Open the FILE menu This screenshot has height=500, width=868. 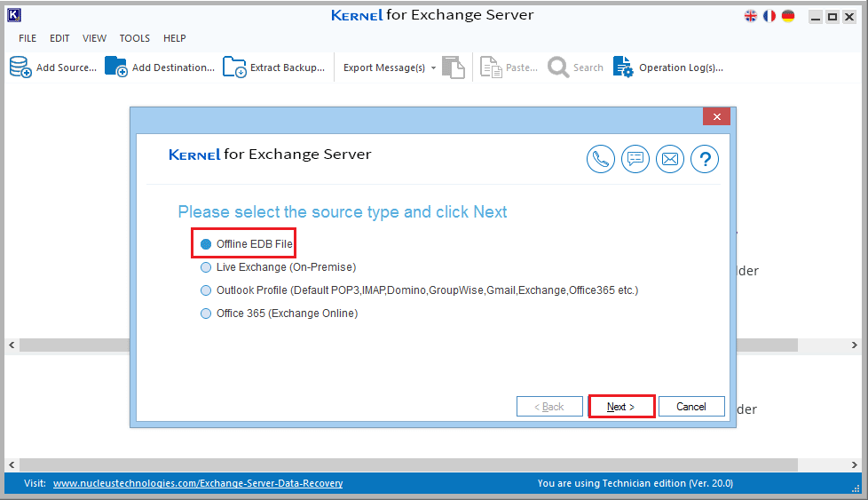(x=28, y=38)
